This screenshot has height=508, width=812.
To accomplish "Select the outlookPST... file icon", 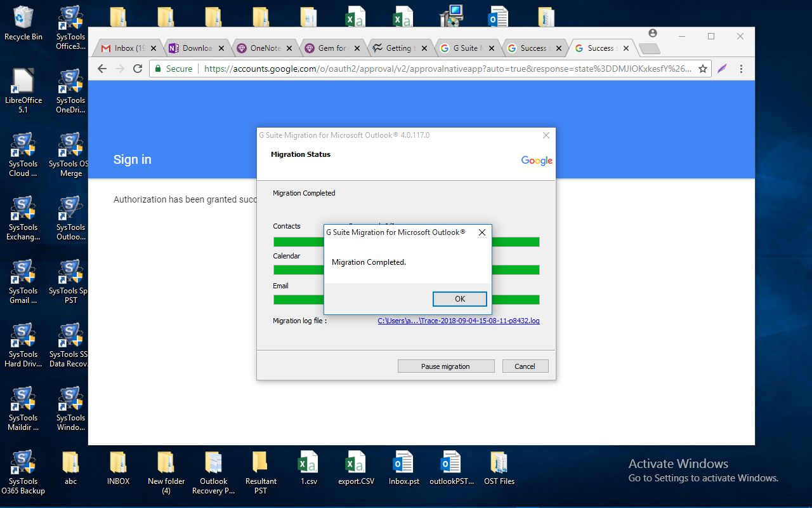I will coord(451,467).
